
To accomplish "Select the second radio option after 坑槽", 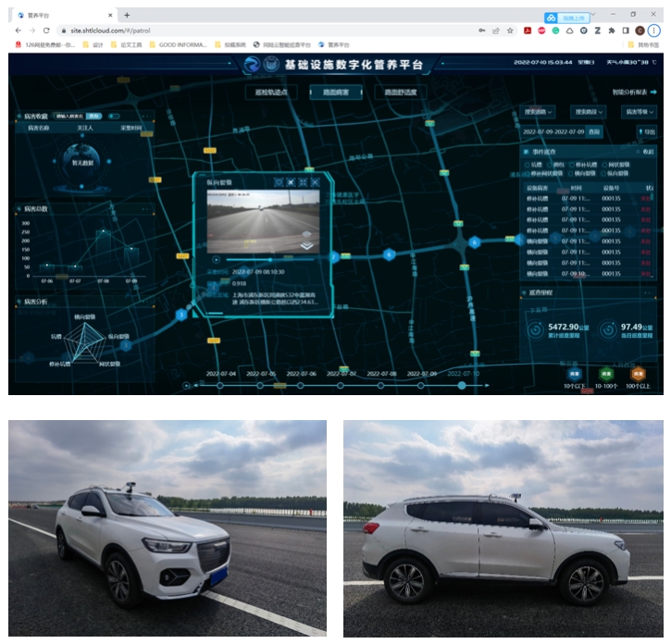I will pyautogui.click(x=550, y=165).
